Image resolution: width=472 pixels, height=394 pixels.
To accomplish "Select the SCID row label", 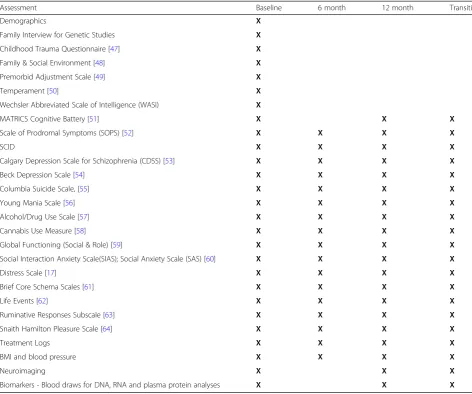I will (x=7, y=147).
